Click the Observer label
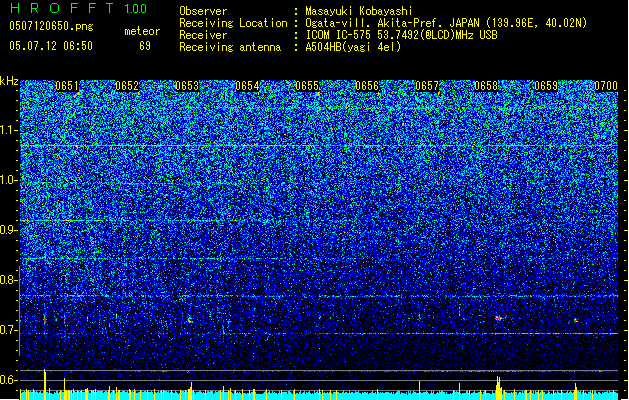The height and width of the screenshot is (400, 629). (203, 11)
